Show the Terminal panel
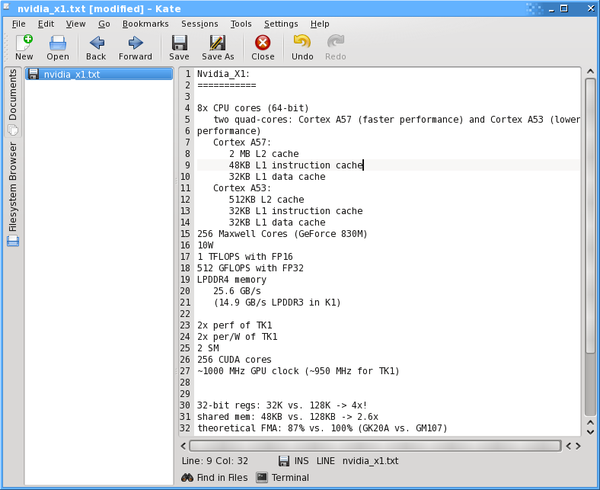The width and height of the screenshot is (600, 490). click(x=283, y=477)
